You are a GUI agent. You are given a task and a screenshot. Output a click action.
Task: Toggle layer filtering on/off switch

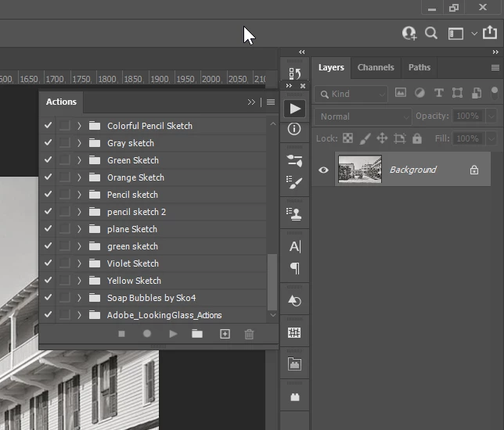point(495,93)
